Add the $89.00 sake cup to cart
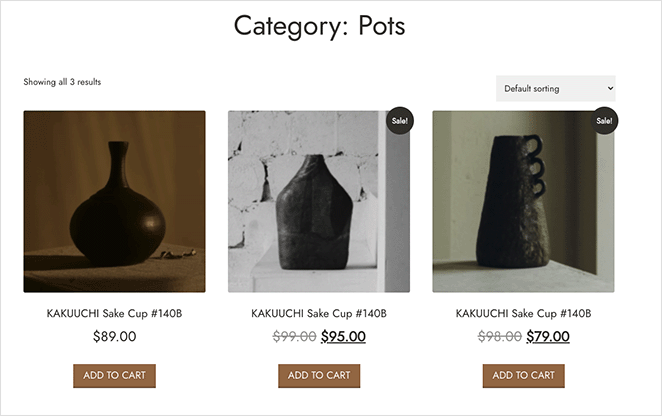662x416 pixels. (115, 376)
